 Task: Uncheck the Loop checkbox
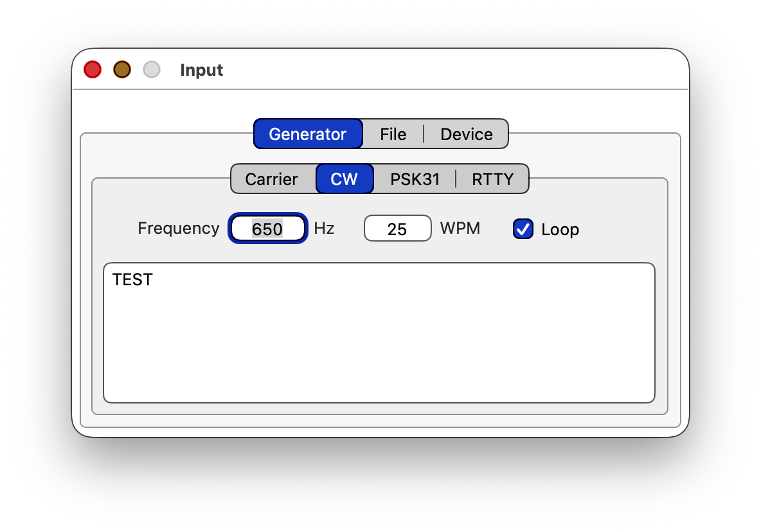pos(523,229)
